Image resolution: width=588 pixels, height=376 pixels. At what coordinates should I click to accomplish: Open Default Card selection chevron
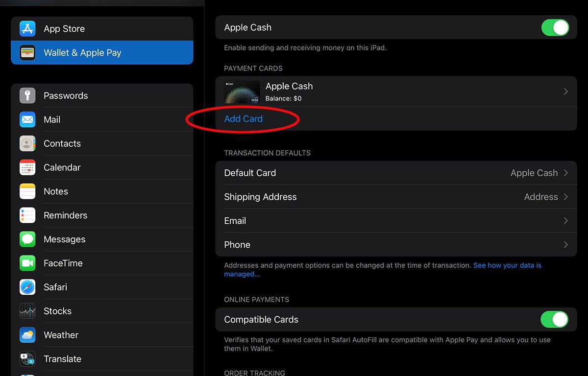click(x=566, y=173)
